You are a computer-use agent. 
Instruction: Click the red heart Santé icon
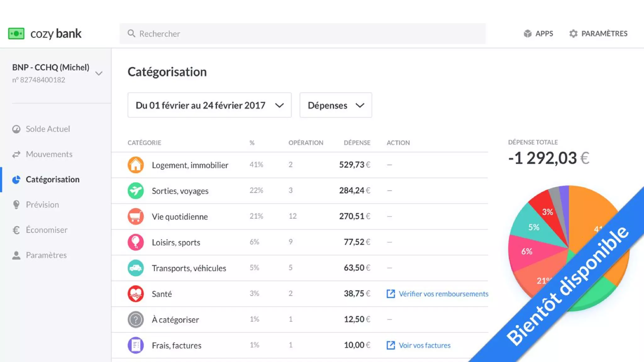[136, 293]
